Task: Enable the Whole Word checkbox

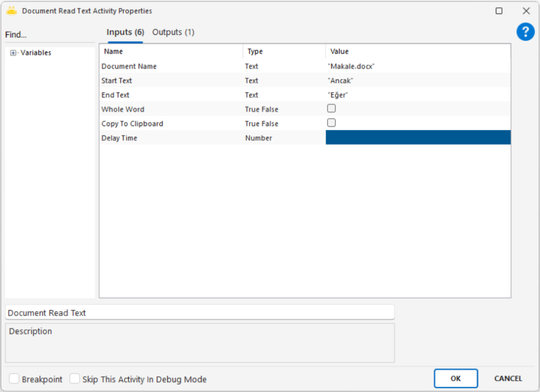Action: click(x=331, y=109)
